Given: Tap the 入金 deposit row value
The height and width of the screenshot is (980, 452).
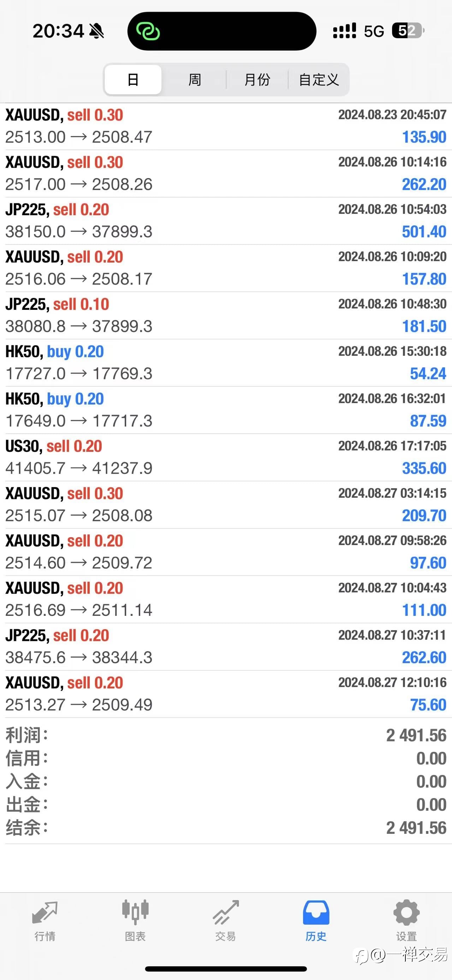Looking at the screenshot, I should (x=432, y=782).
